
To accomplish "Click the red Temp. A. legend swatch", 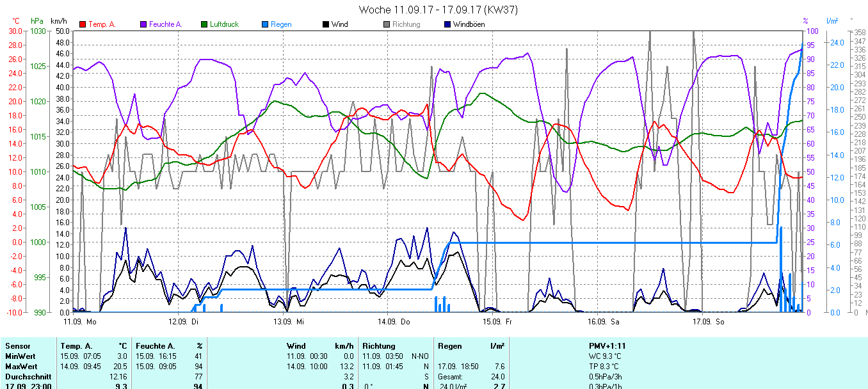I will [x=83, y=24].
